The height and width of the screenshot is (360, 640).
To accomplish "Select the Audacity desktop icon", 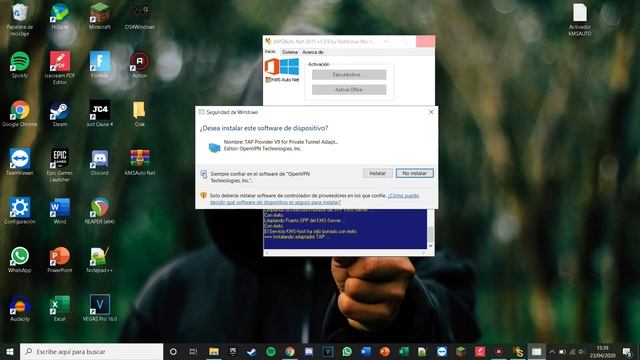I will 20,308.
